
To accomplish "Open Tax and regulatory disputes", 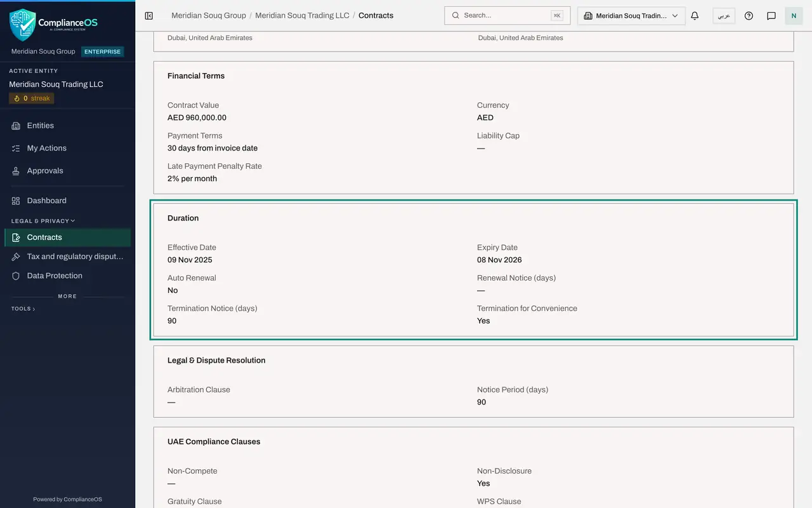I will click(x=67, y=257).
